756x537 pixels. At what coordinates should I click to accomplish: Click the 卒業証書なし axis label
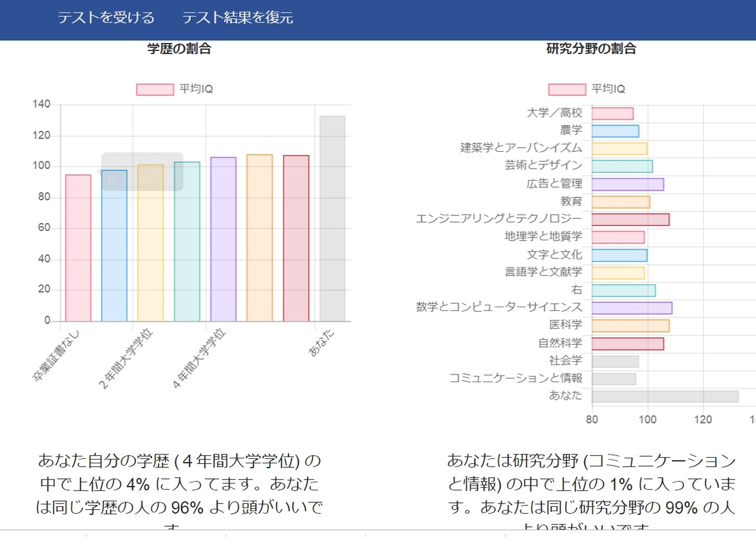(56, 355)
